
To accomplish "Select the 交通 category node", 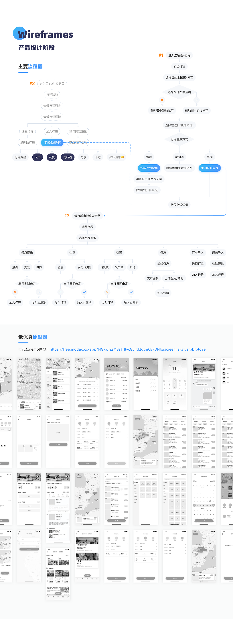I will point(119,253).
